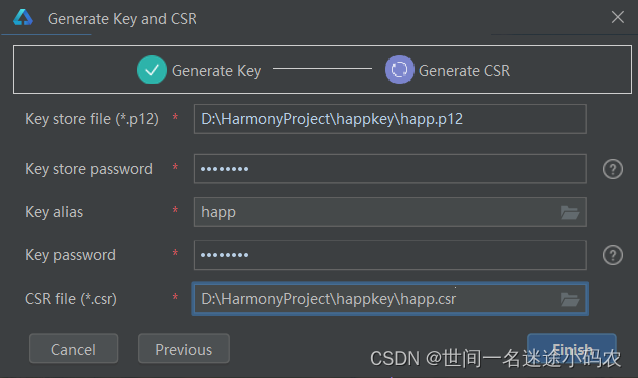Click the green Generate Key checkmark icon
The width and height of the screenshot is (638, 378).
click(152, 70)
